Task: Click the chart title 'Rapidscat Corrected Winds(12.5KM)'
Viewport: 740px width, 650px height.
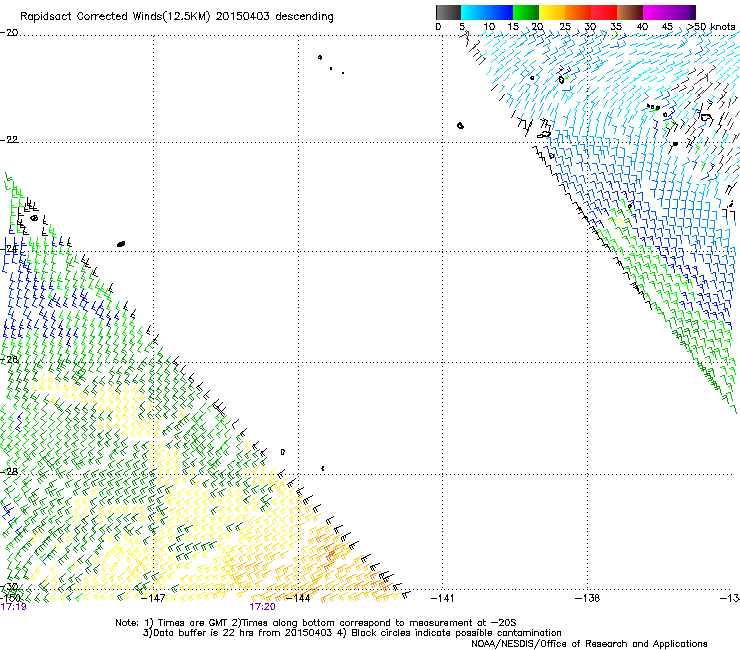Action: (115, 17)
